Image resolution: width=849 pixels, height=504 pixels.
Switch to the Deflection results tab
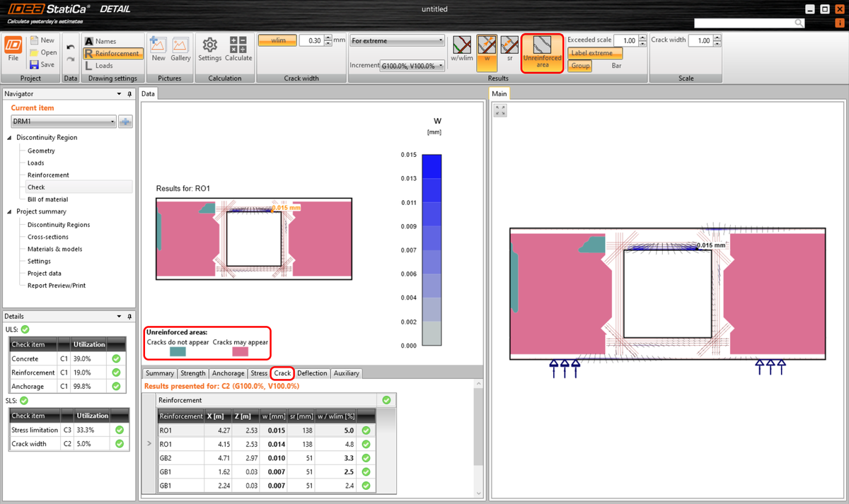pos(312,373)
